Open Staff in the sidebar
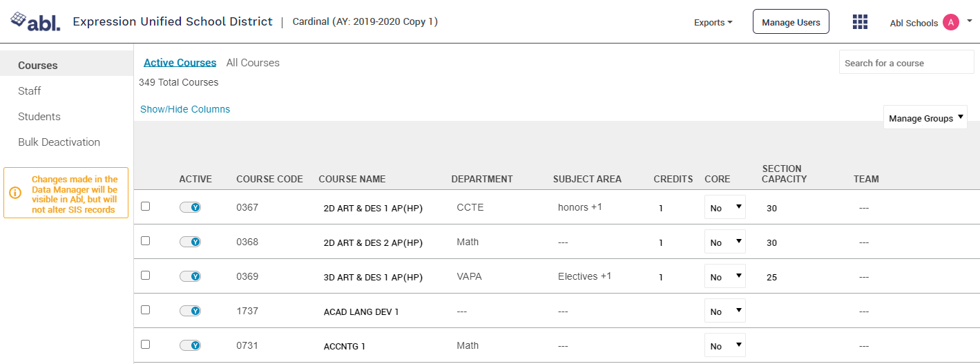The height and width of the screenshot is (364, 980). coord(30,91)
